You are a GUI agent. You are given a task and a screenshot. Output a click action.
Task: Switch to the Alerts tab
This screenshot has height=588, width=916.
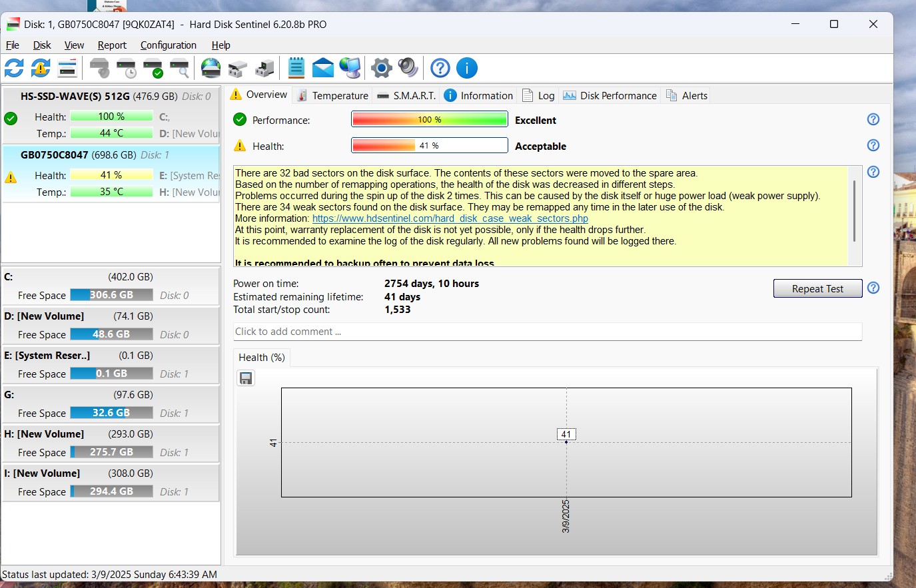687,95
